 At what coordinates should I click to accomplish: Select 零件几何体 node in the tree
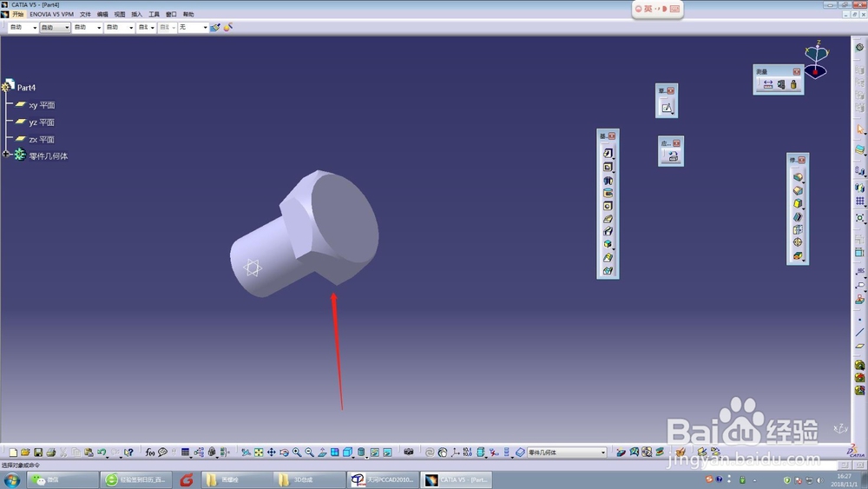click(x=48, y=156)
